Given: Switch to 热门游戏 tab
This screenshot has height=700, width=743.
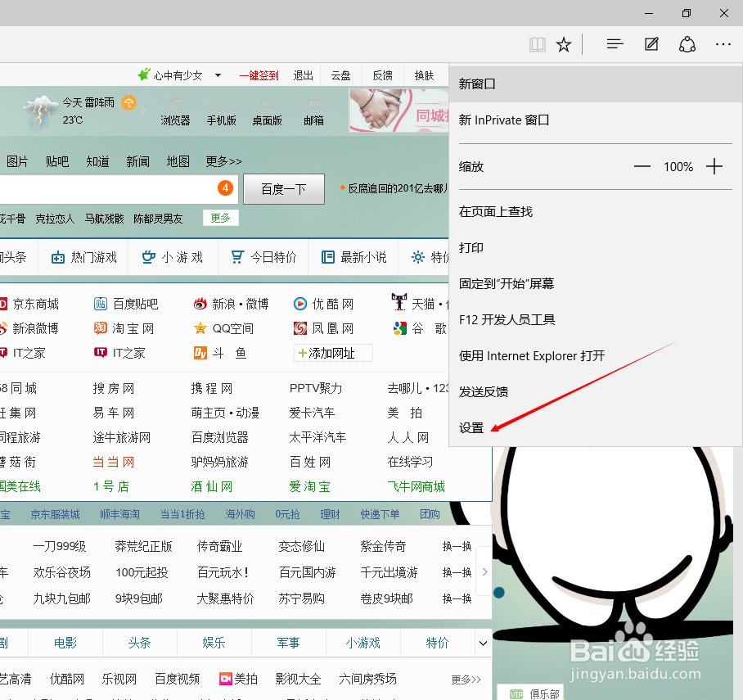Looking at the screenshot, I should coord(83,258).
